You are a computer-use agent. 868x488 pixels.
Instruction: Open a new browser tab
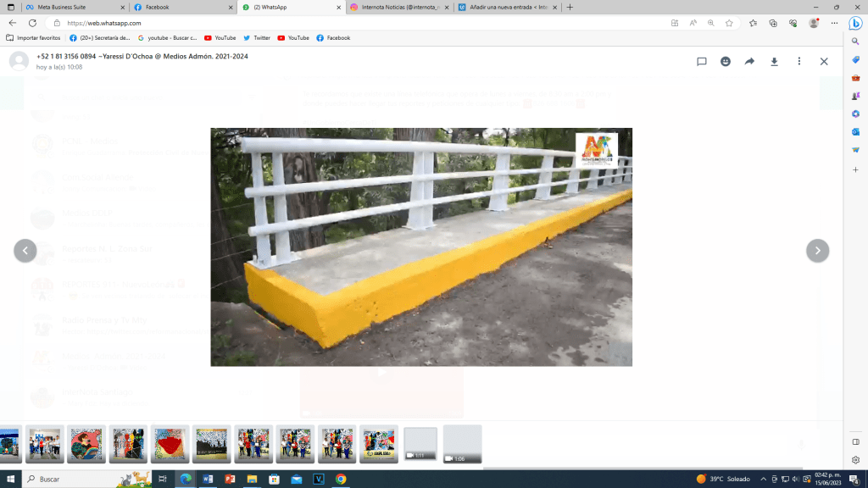[x=570, y=7]
